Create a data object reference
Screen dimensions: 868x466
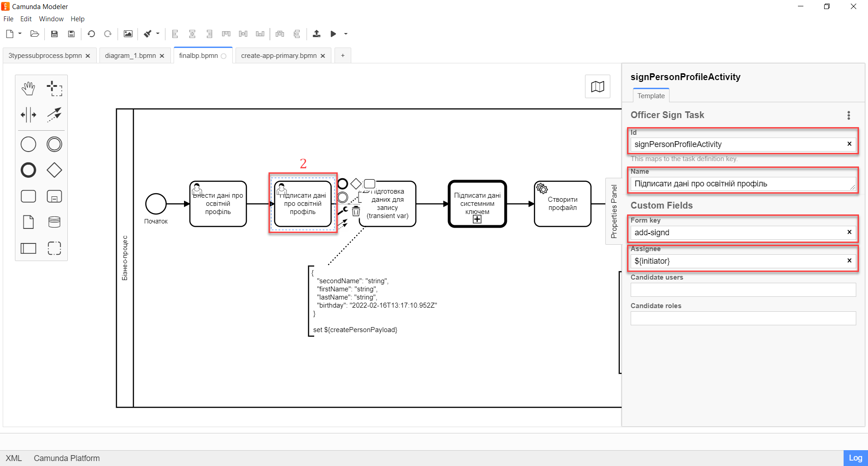click(28, 222)
